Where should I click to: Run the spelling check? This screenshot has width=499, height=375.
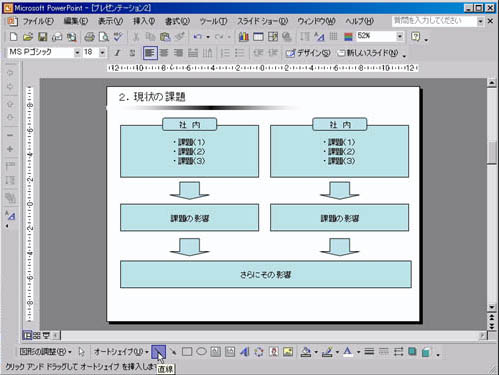coord(118,37)
